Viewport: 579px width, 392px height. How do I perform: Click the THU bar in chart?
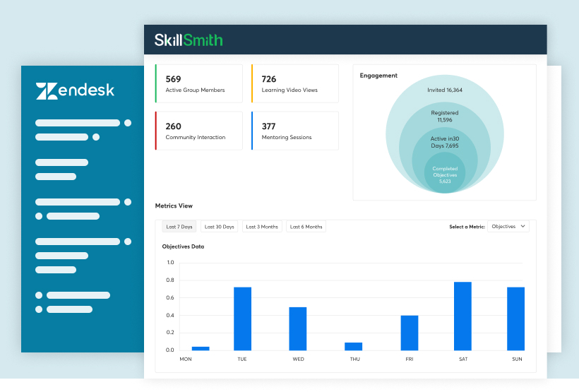click(353, 346)
